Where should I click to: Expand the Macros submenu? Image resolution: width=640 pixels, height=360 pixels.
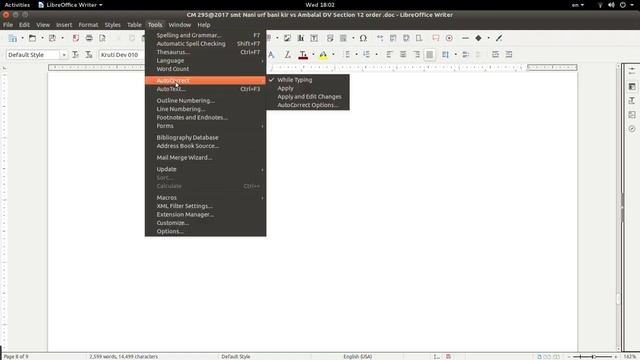(x=205, y=198)
